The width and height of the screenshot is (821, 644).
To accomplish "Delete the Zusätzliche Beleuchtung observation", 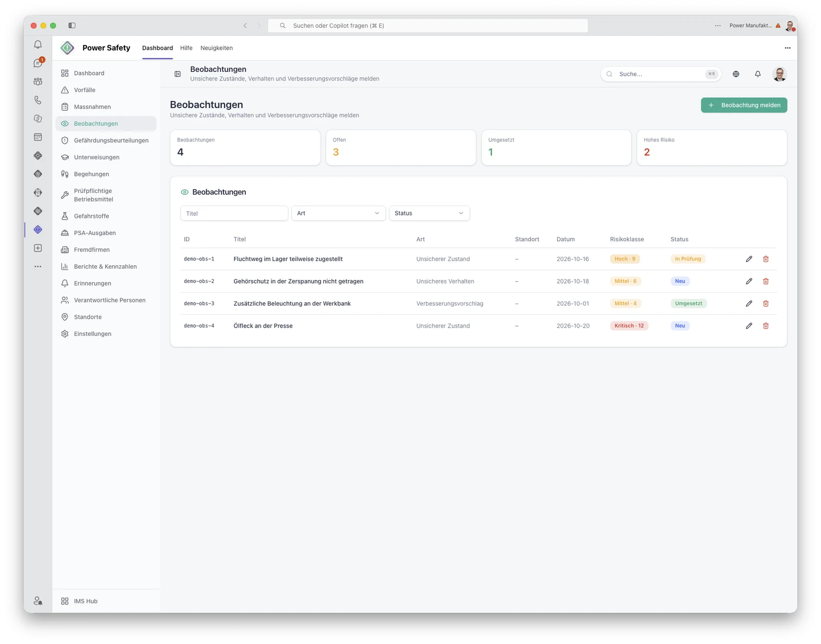I will coord(766,304).
